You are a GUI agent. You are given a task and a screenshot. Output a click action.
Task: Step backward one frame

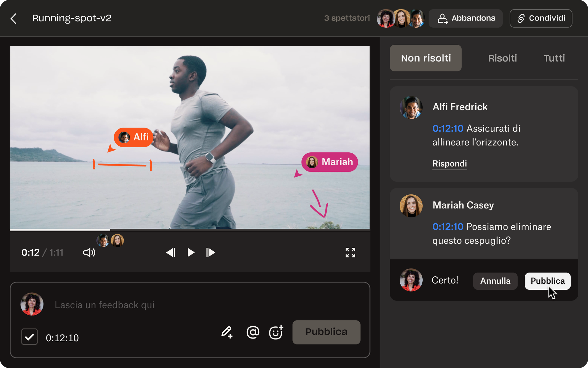coord(171,252)
